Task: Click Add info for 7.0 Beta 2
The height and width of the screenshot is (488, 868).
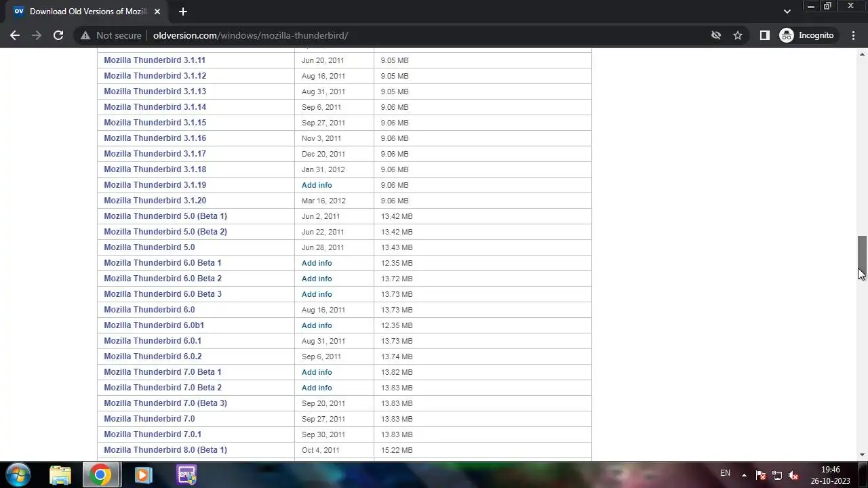Action: click(x=317, y=388)
